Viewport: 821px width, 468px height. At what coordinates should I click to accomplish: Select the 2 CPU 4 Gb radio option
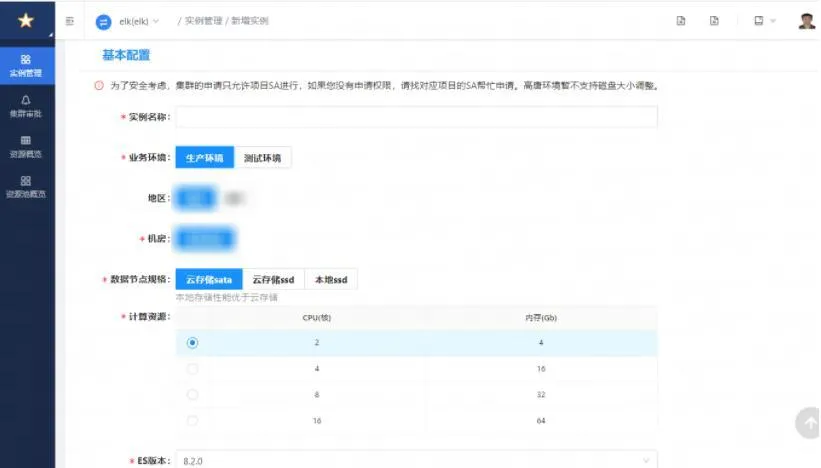pos(192,343)
